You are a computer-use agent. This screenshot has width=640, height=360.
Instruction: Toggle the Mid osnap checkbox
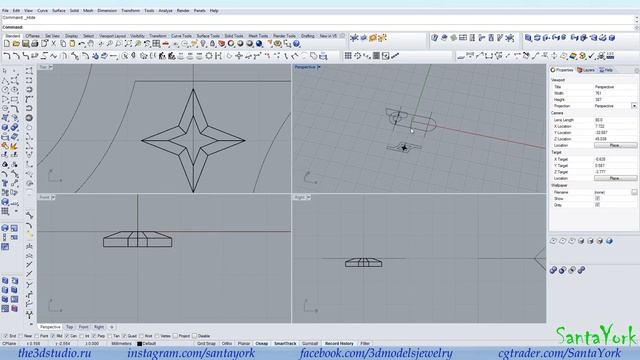53,336
